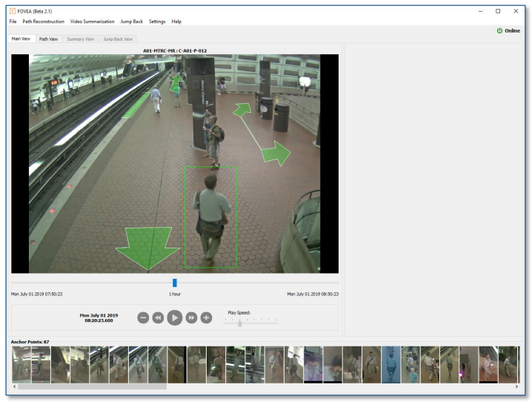
Task: Click the first anchor point thumbnail
Action: click(21, 365)
